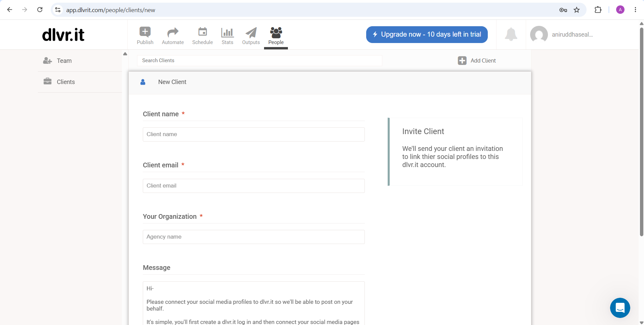Viewport: 644px width, 325px height.
Task: Open Chrome profile avatar A
Action: pyautogui.click(x=620, y=10)
